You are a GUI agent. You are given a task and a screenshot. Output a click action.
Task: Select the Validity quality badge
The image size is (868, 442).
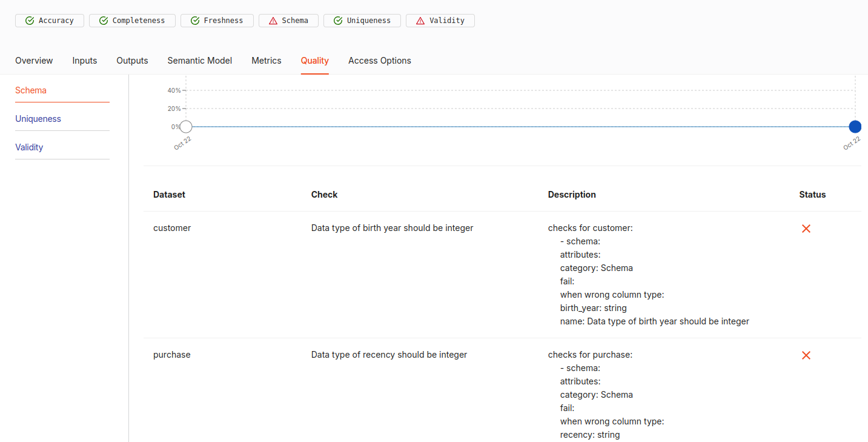coord(440,21)
